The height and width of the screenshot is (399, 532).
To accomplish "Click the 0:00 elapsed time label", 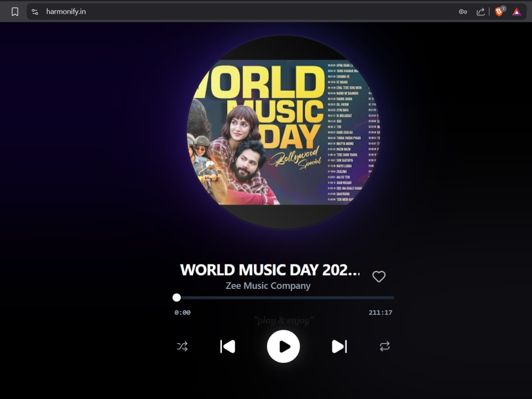I will pos(182,312).
